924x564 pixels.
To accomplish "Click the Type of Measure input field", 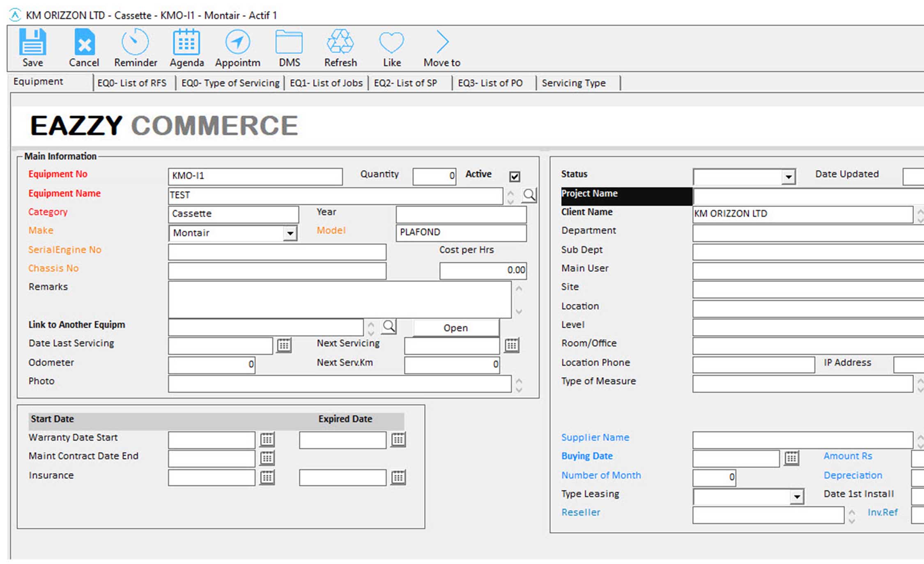I will coord(803,384).
